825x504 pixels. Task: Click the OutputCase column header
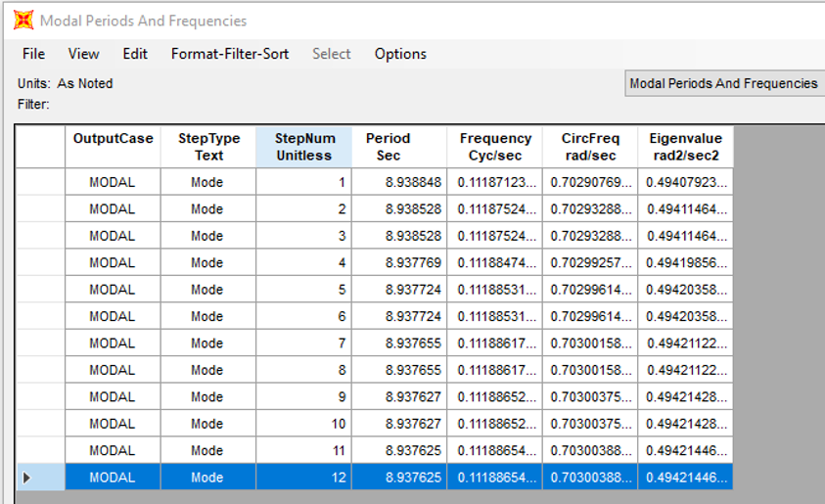(x=114, y=147)
